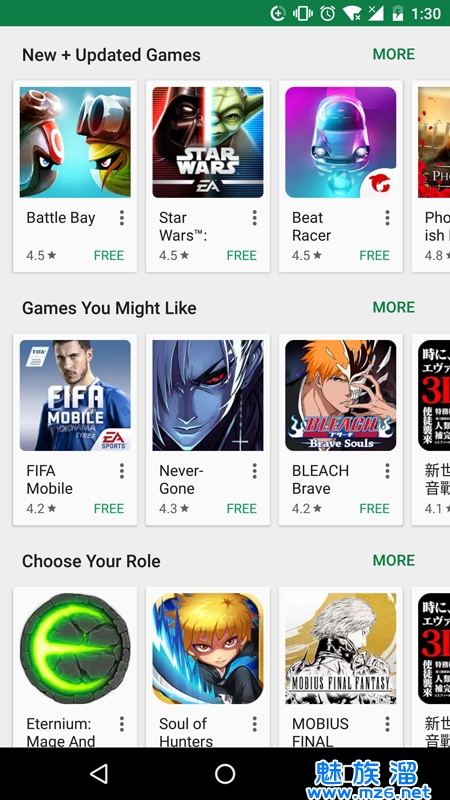Open Battle Bay three-dot overflow menu
Viewport: 450px width, 800px height.
(121, 218)
